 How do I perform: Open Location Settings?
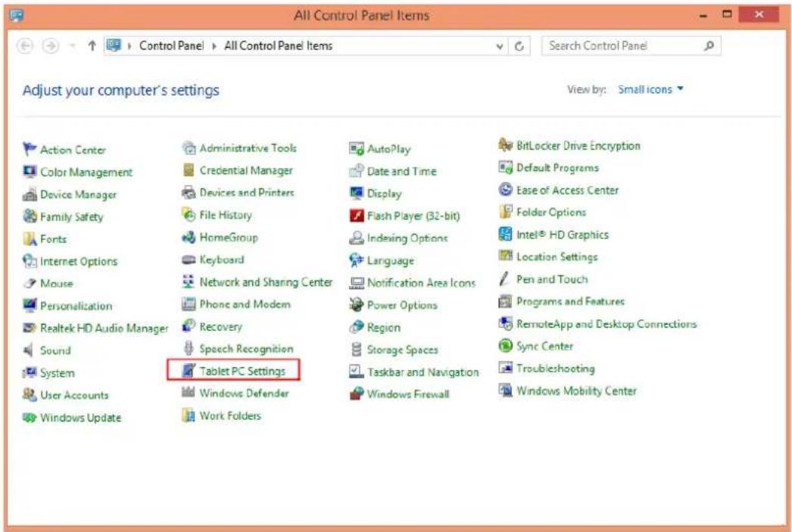557,257
